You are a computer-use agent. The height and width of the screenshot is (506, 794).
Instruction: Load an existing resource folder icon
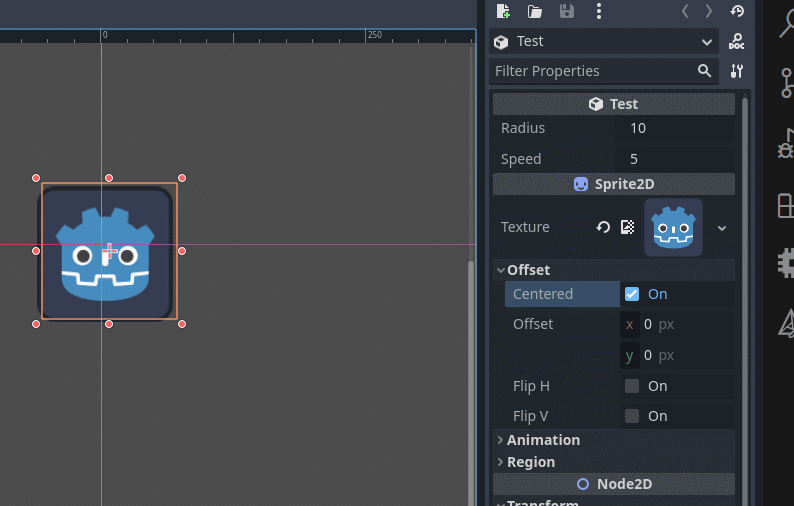535,11
